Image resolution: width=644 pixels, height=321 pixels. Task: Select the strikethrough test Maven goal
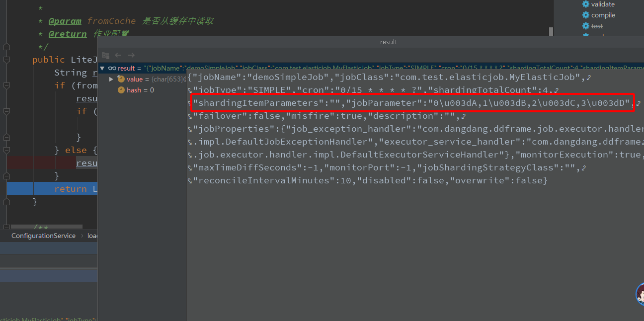(597, 26)
